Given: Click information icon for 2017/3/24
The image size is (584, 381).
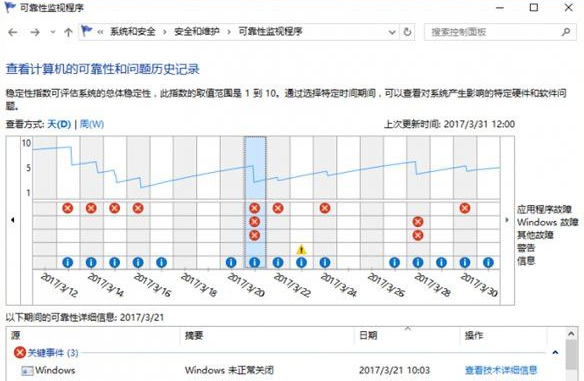Looking at the screenshot, I should coord(325,262).
